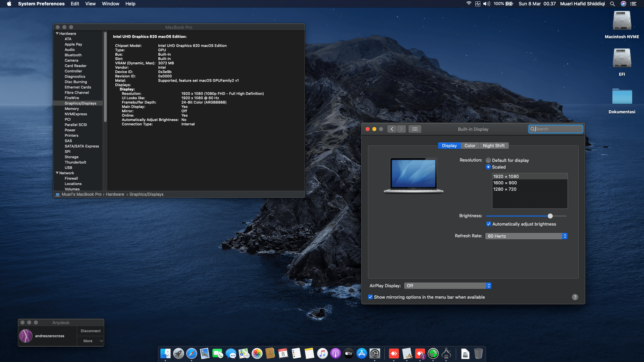Select NVMExpress in the hardware list
Screen dimensions: 644x362
(x=76, y=114)
